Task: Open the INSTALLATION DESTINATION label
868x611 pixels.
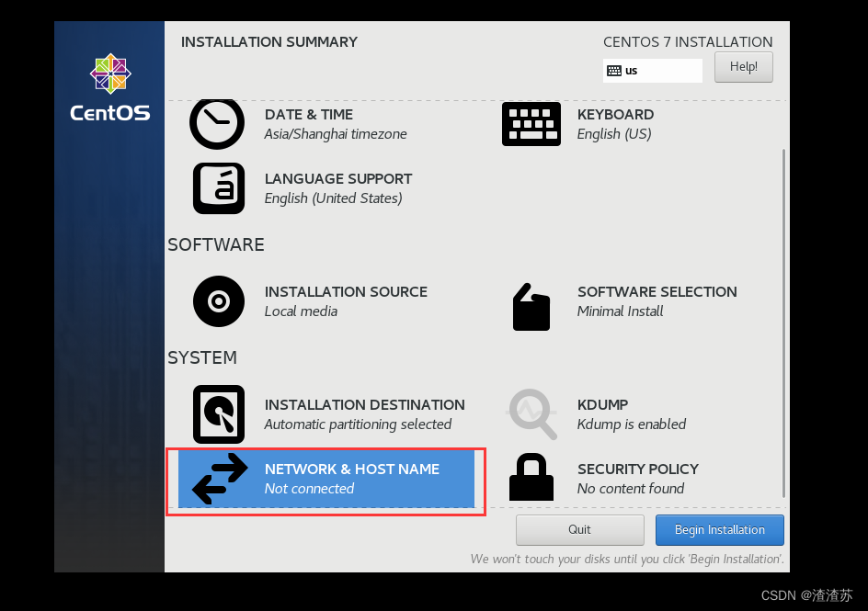Action: tap(365, 405)
